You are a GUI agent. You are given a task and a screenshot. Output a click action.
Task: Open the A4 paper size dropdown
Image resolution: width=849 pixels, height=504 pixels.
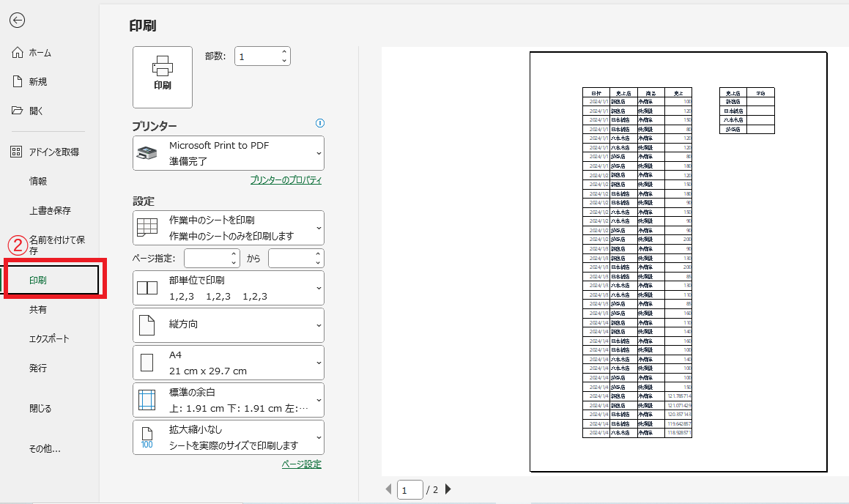[228, 363]
